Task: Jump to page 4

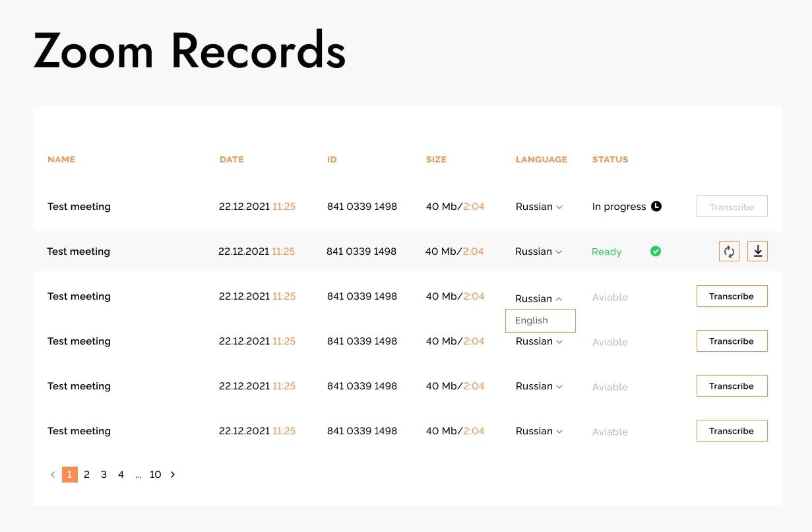Action: (x=121, y=475)
